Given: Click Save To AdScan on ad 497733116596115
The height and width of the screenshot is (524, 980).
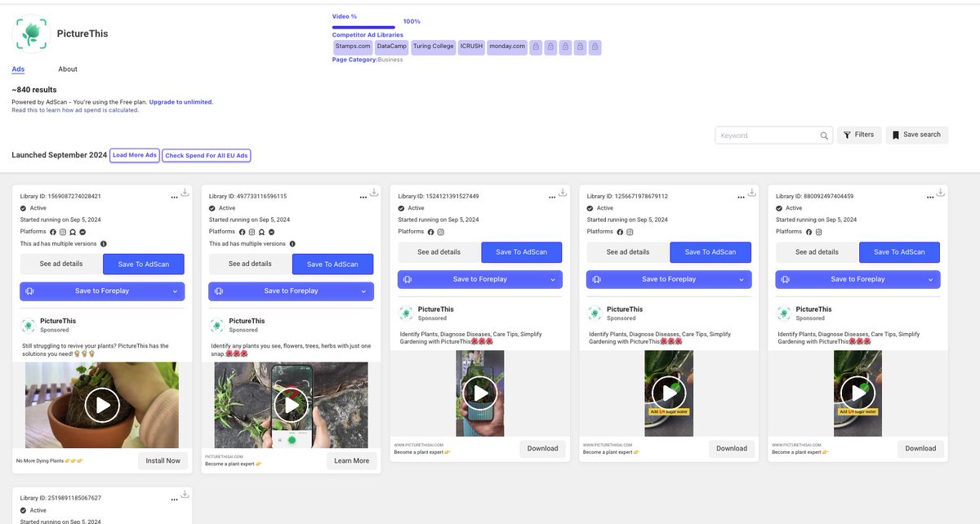Looking at the screenshot, I should point(332,264).
